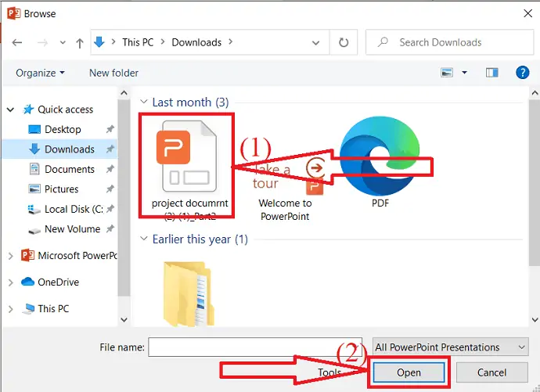
Task: Open the address bar history dropdown
Action: [315, 43]
